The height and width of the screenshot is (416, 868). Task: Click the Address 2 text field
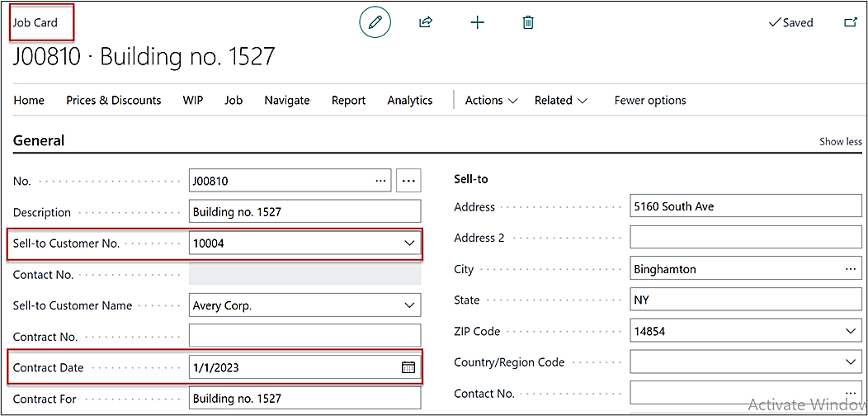click(x=745, y=238)
